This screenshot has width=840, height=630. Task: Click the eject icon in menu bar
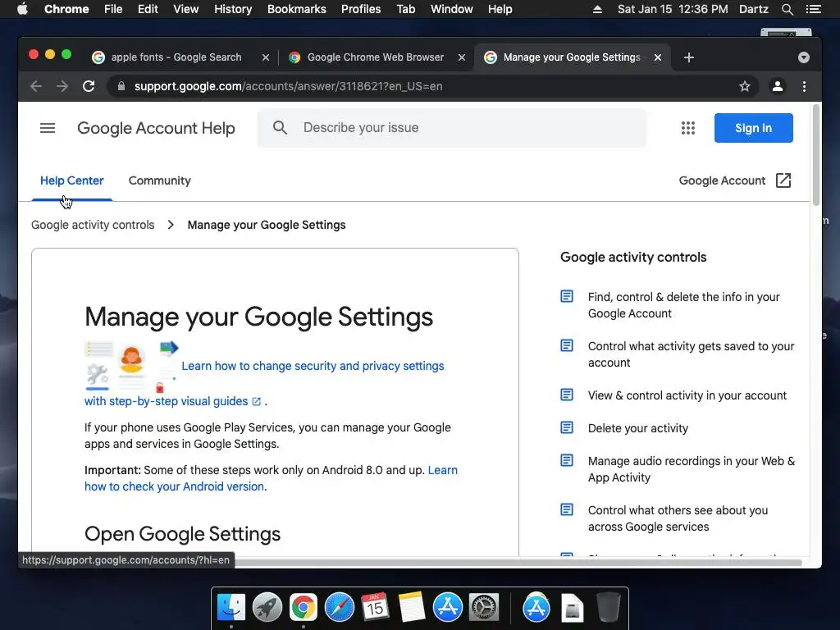[597, 9]
